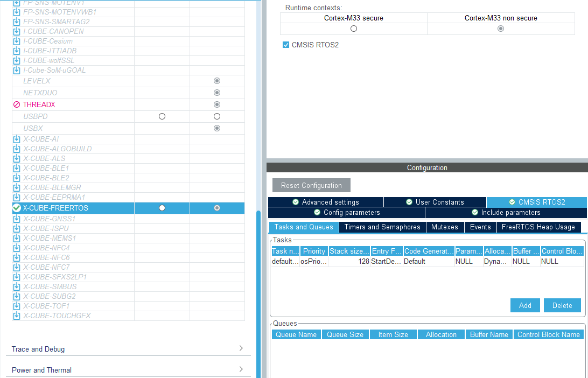The width and height of the screenshot is (588, 378).
Task: Click Add to create a new task
Action: [x=524, y=305]
